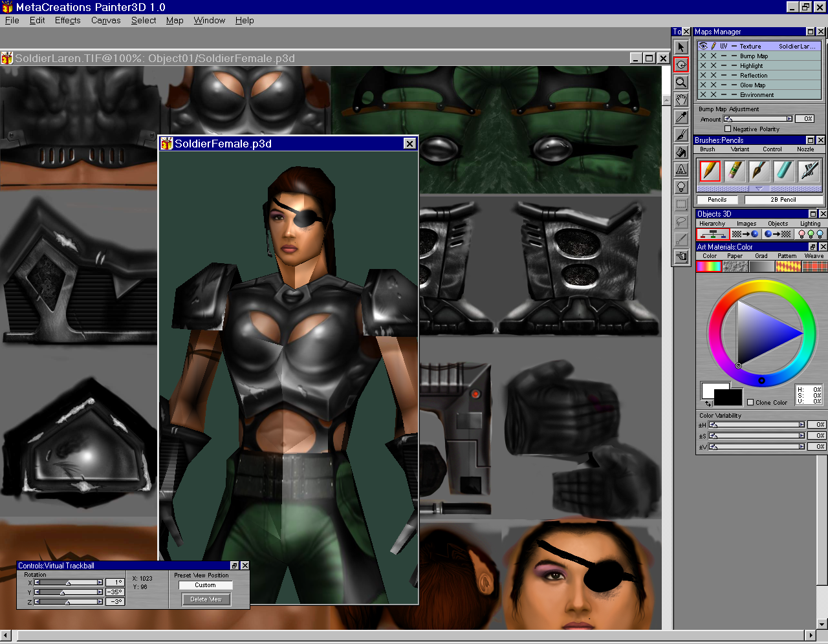The width and height of the screenshot is (828, 644).
Task: Open the Brush menu in Brushes palette
Action: [x=708, y=149]
